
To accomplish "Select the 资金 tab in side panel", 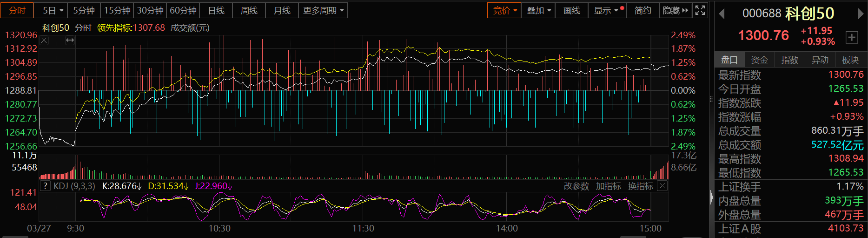I will pyautogui.click(x=759, y=60).
